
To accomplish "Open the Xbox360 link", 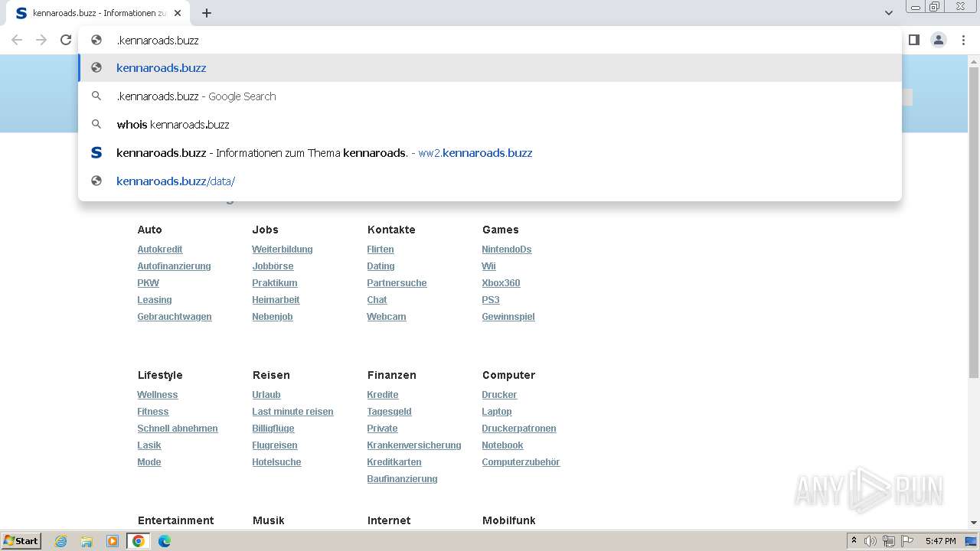I will [x=501, y=283].
